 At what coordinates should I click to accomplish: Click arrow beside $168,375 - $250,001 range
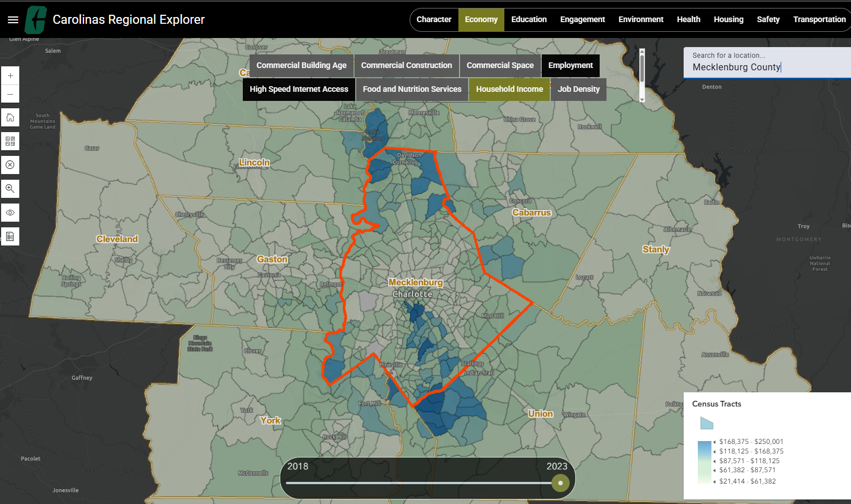pyautogui.click(x=714, y=442)
